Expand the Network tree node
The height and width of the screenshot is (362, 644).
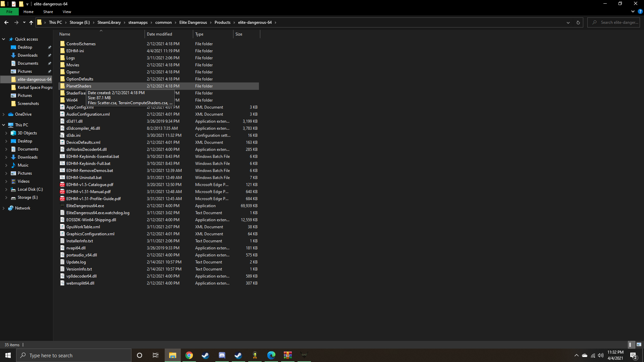click(x=4, y=208)
